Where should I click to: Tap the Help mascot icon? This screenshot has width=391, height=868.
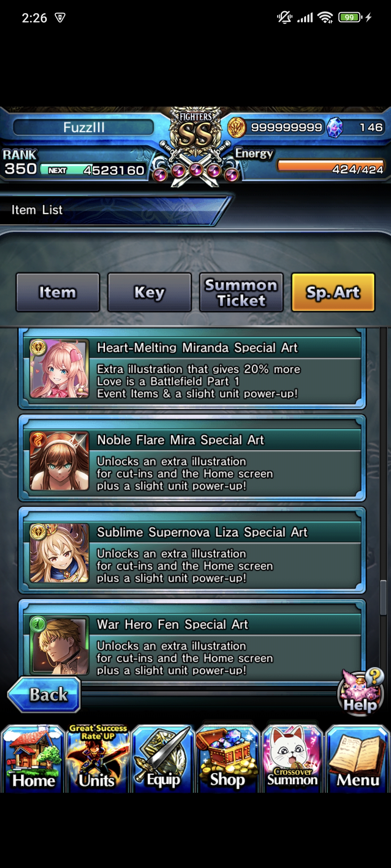click(x=361, y=691)
